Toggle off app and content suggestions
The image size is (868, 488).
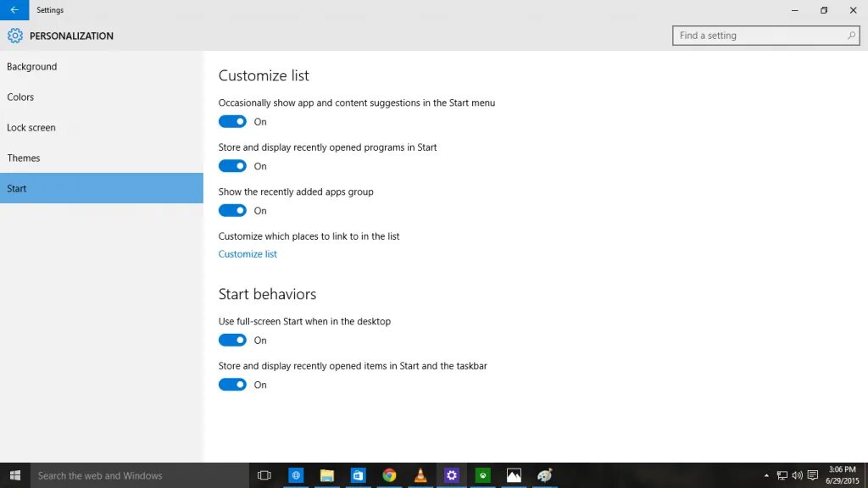click(x=232, y=122)
